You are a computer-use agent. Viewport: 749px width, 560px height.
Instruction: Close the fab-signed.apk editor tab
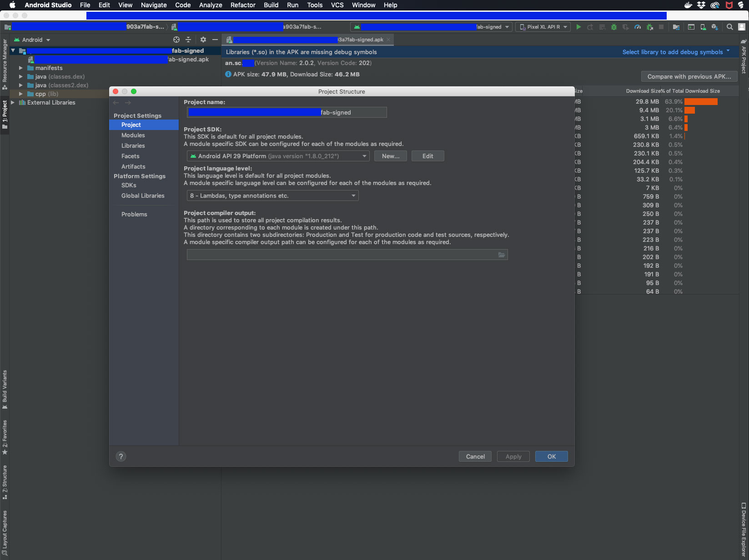388,40
